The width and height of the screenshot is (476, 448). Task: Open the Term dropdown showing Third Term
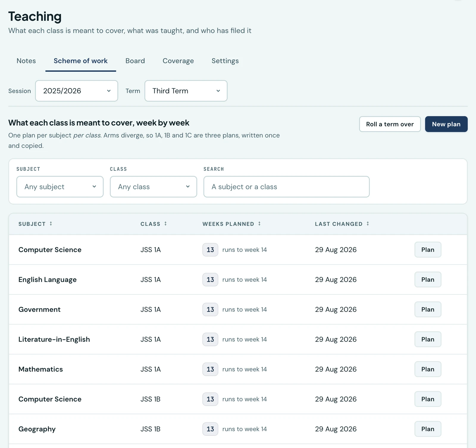click(x=186, y=91)
